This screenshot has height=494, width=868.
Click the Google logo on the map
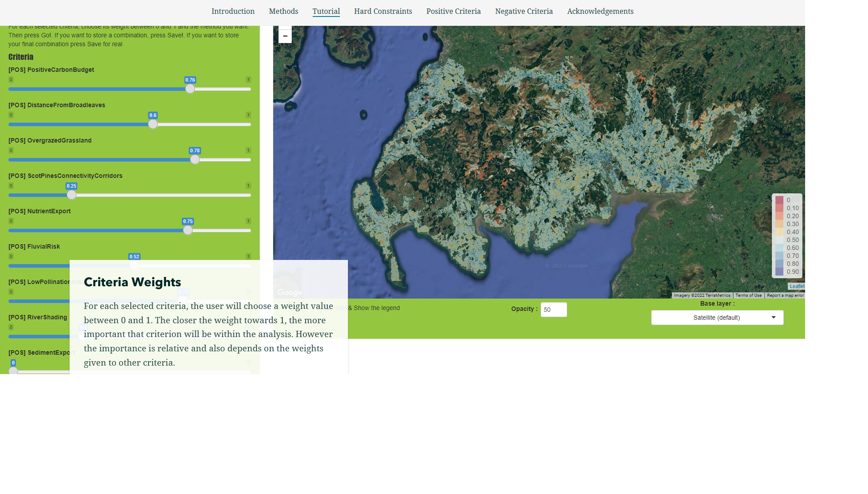(x=290, y=292)
